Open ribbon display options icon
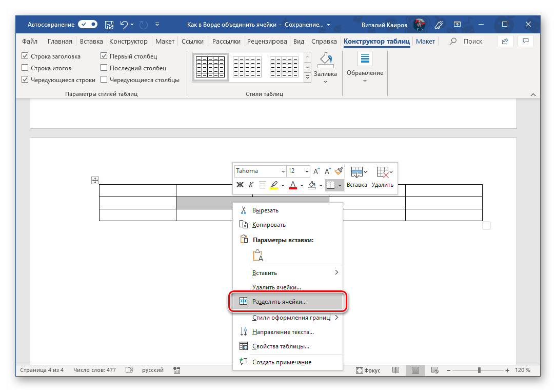Viewport: 556px width, 392px height. pyautogui.click(x=458, y=25)
